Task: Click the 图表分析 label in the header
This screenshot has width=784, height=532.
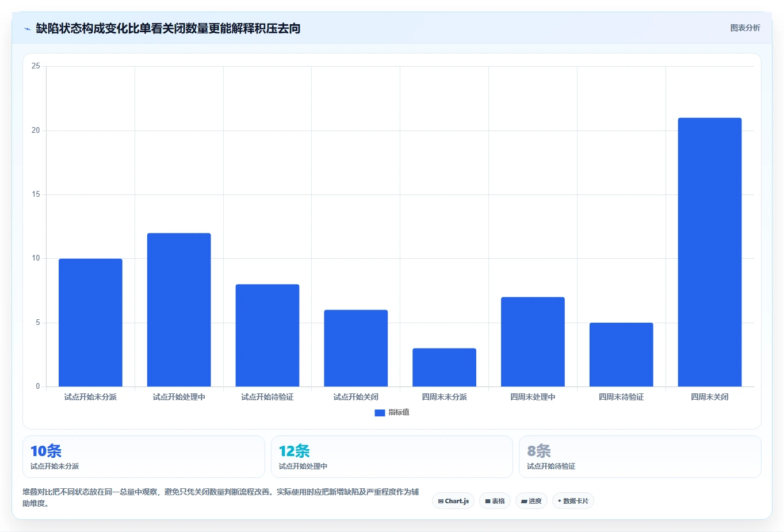Action: tap(745, 28)
